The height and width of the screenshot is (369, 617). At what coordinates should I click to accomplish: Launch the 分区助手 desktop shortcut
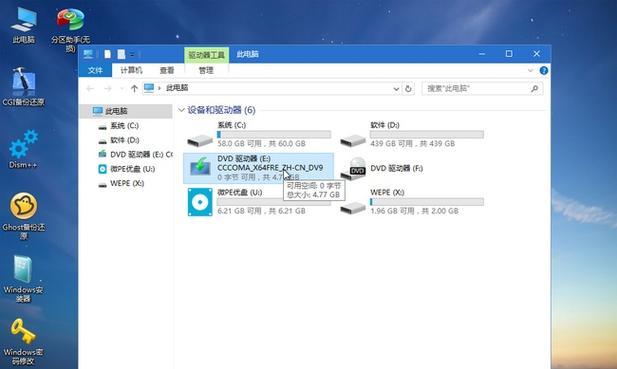click(x=70, y=20)
